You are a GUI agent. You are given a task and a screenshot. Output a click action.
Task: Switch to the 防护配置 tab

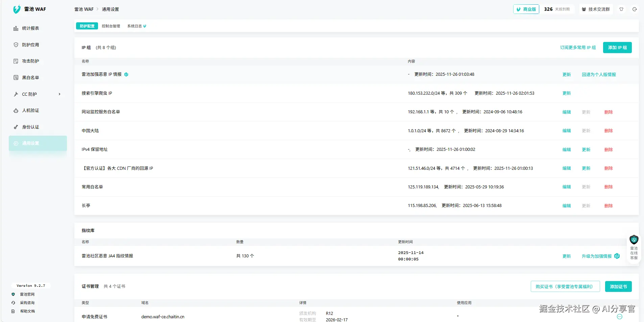[87, 26]
